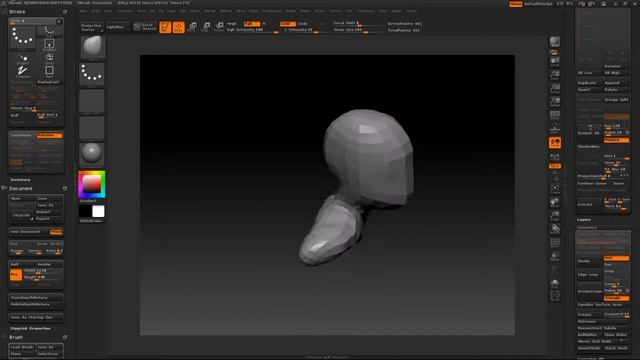Select the white secondary color swatch

click(x=98, y=211)
